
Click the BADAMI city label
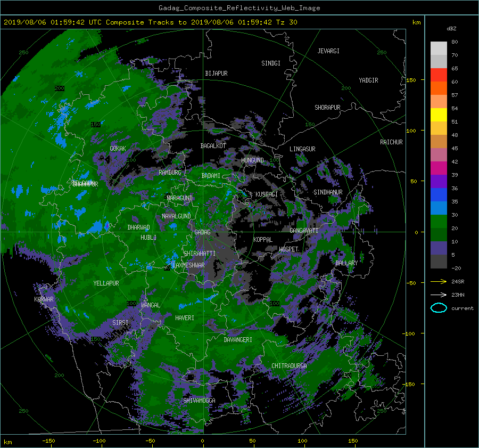[211, 176]
